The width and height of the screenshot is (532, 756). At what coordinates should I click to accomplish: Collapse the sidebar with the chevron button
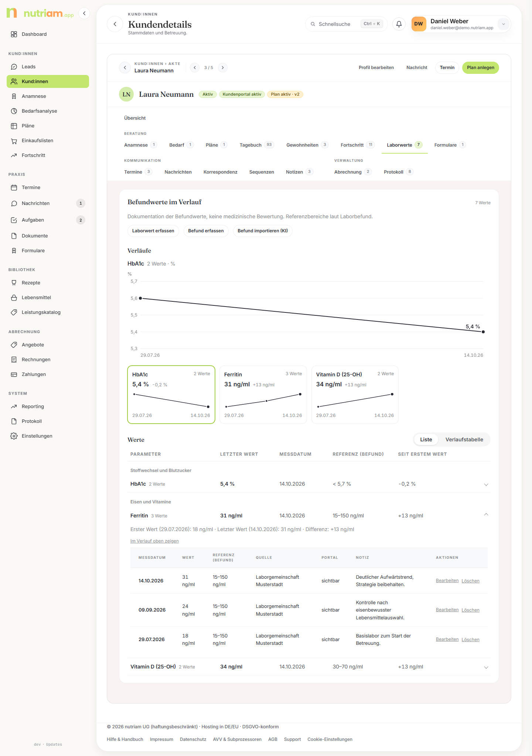[84, 13]
